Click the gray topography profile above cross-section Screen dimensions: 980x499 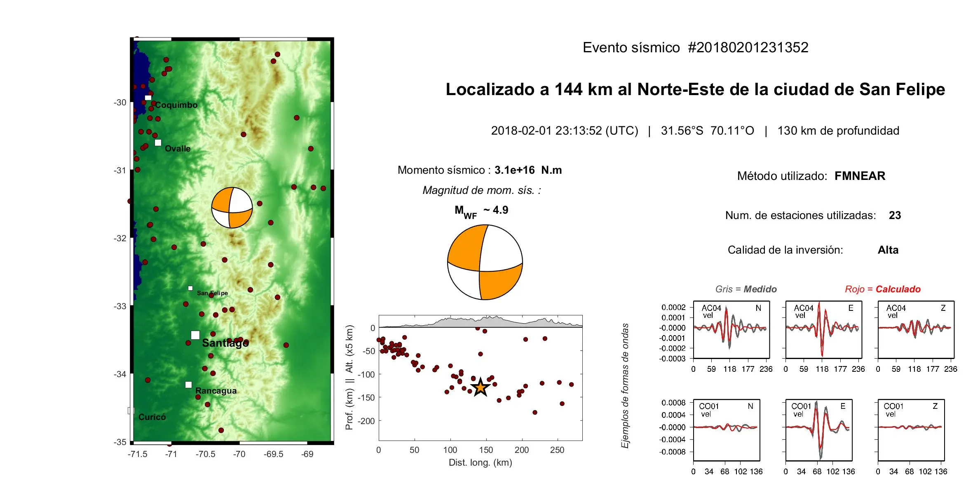point(481,322)
